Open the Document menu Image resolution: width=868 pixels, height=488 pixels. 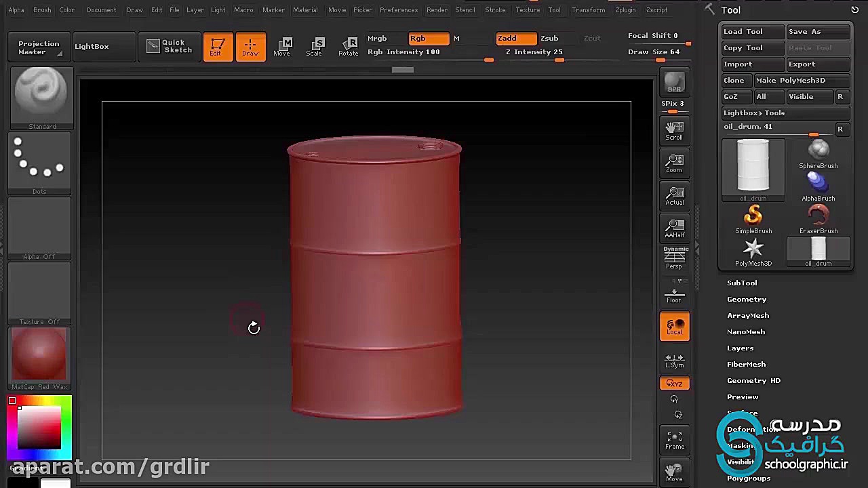click(101, 10)
